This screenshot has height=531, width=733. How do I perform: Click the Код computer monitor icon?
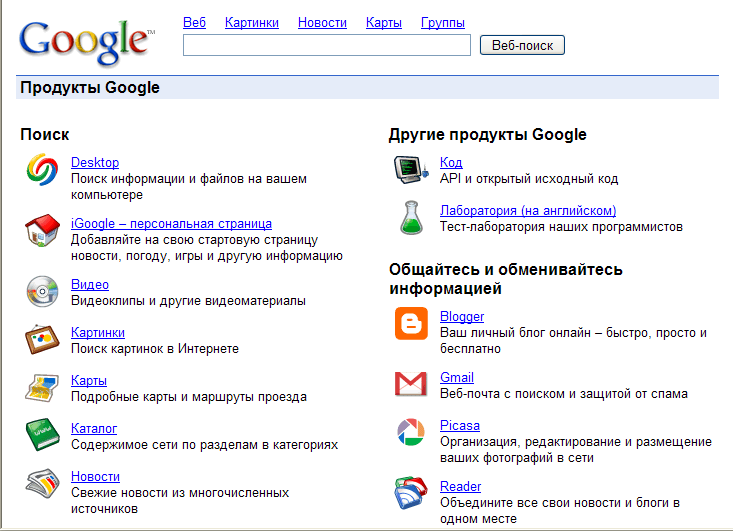(x=411, y=170)
